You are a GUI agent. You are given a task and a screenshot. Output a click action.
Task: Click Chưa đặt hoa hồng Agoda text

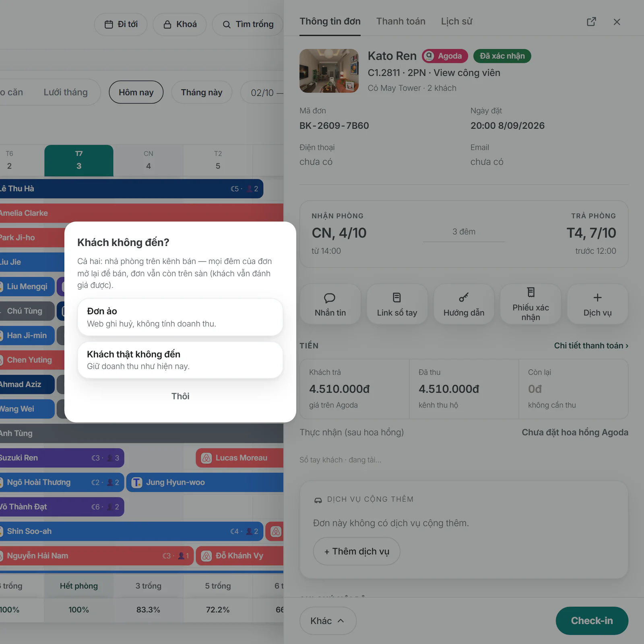point(575,432)
